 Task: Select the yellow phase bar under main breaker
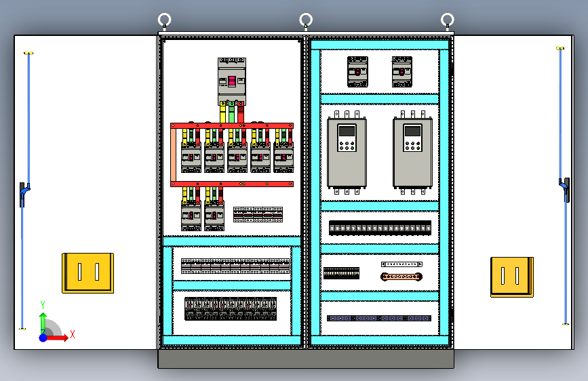pyautogui.click(x=222, y=112)
